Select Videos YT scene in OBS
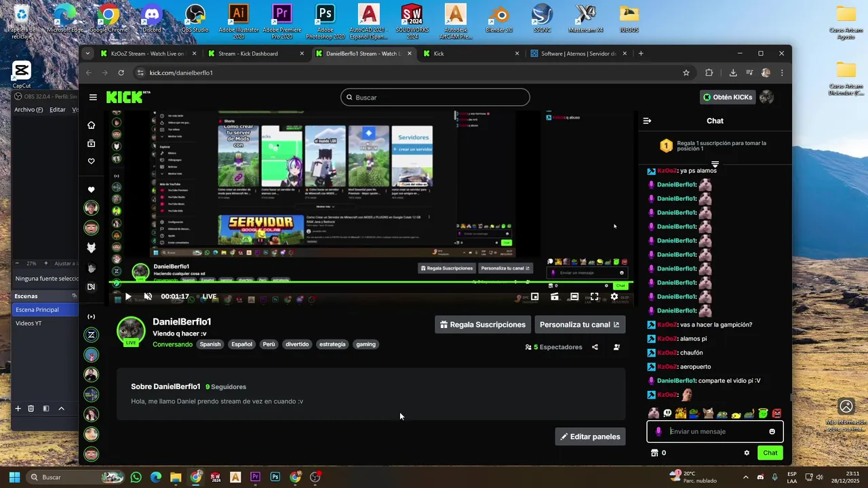868x488 pixels. (x=45, y=323)
